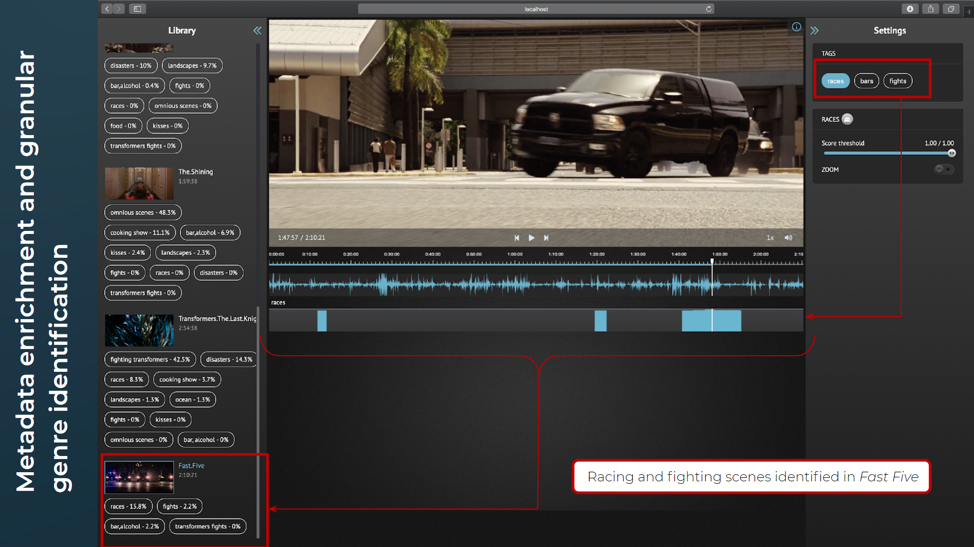The height and width of the screenshot is (547, 974).
Task: Mute audio with the volume icon
Action: tap(788, 238)
